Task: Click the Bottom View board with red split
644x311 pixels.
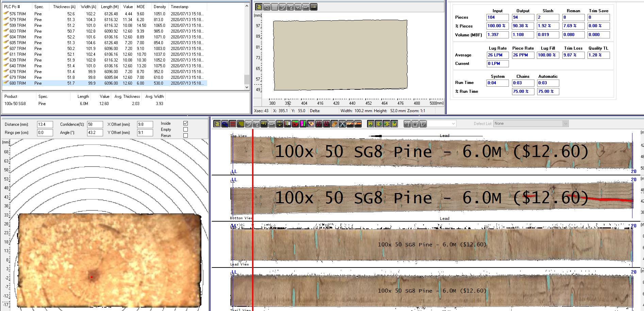Action: (432, 199)
